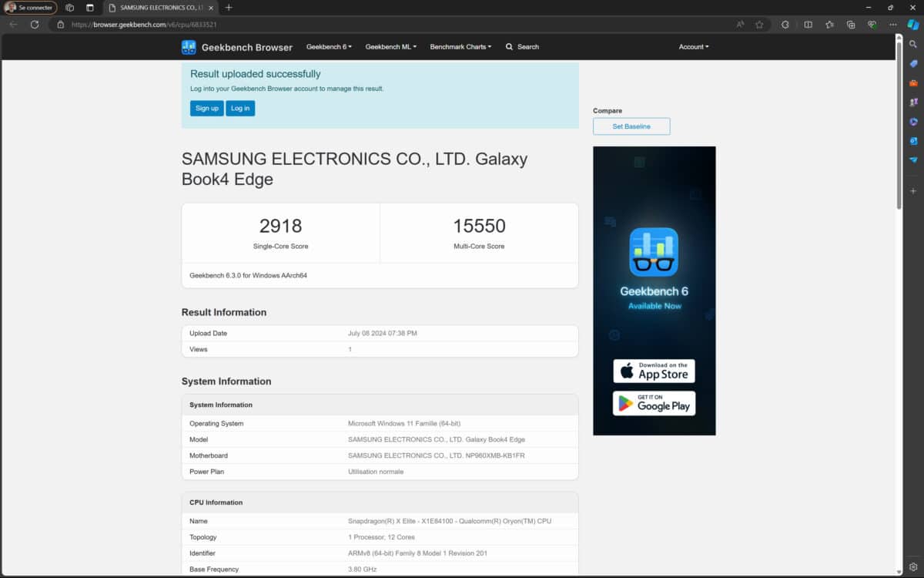Open the sidebar Shopping tag icon
924x578 pixels.
(x=913, y=63)
